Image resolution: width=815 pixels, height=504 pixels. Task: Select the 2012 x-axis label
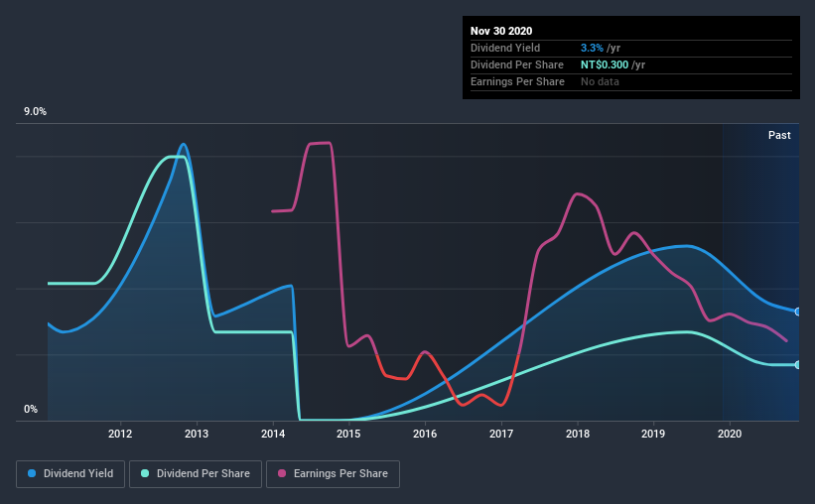[x=120, y=434]
